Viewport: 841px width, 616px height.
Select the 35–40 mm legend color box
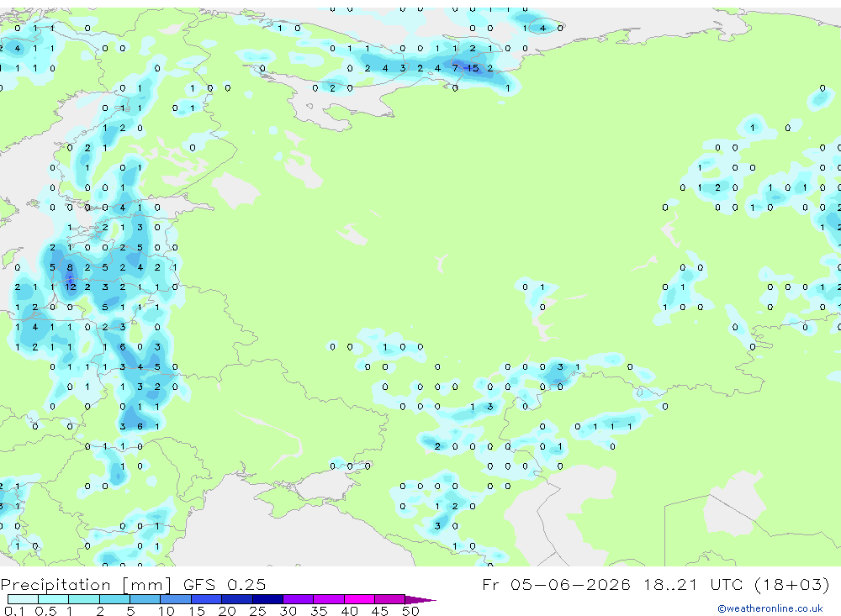click(x=329, y=599)
